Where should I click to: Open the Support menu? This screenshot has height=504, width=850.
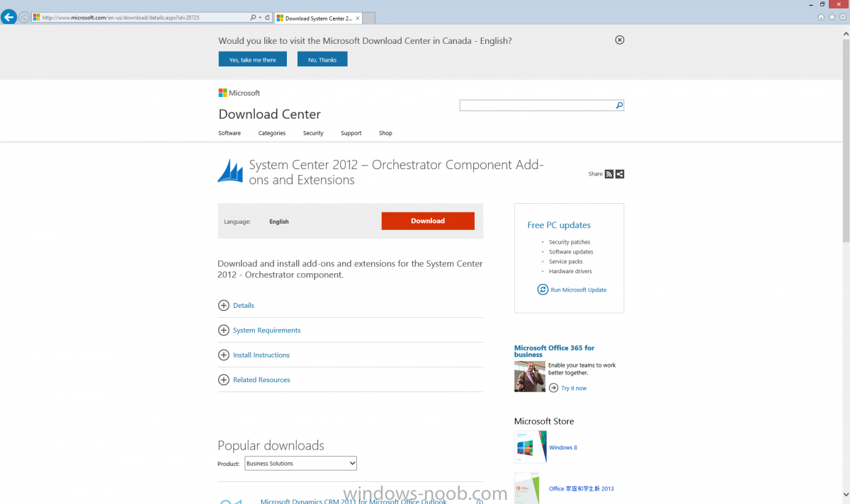[x=351, y=133]
